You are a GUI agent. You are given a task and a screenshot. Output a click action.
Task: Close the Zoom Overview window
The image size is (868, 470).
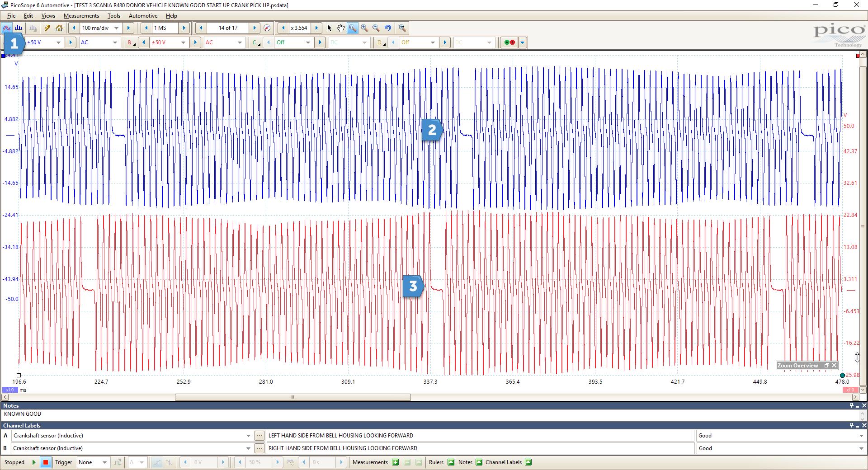[834, 366]
